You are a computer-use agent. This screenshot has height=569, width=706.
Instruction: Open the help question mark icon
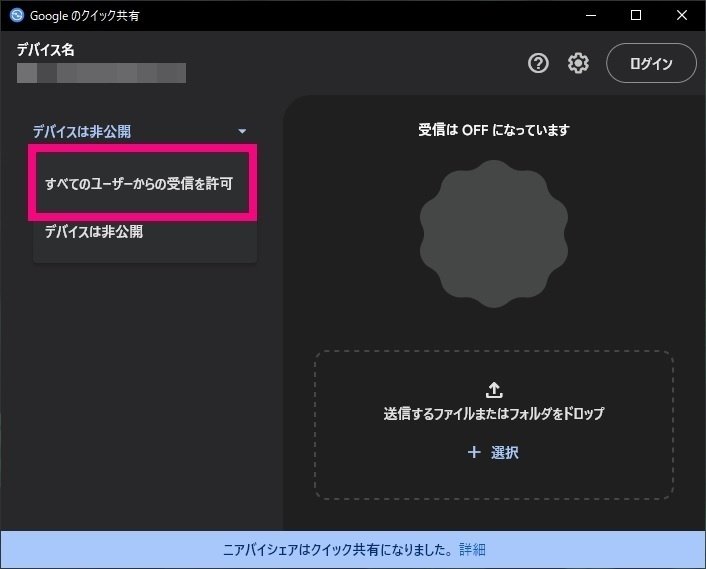click(538, 63)
